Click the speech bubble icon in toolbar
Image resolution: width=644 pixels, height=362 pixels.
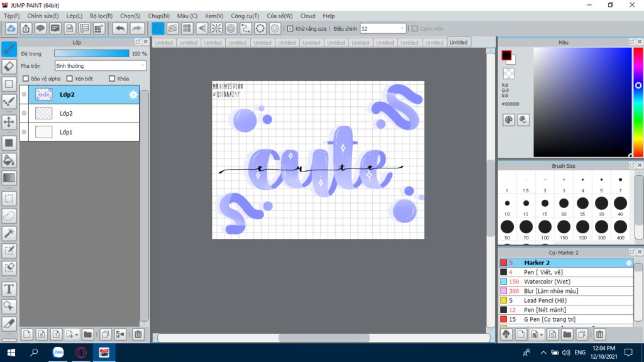(40, 28)
